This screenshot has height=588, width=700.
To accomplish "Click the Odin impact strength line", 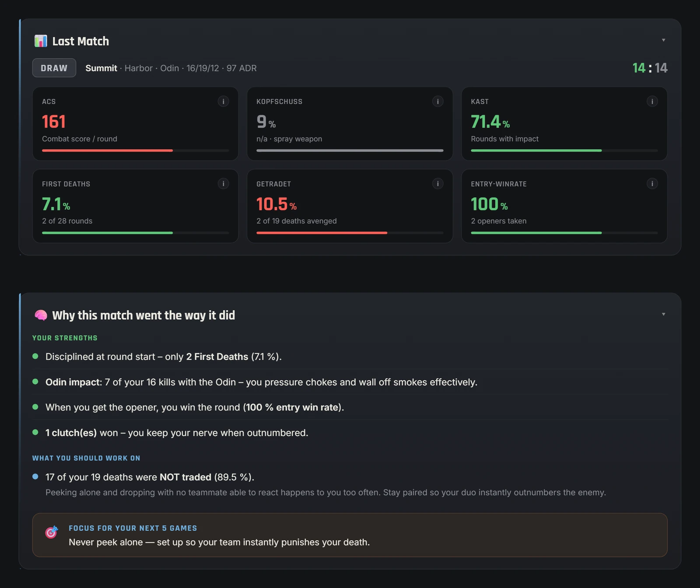I will 261,382.
